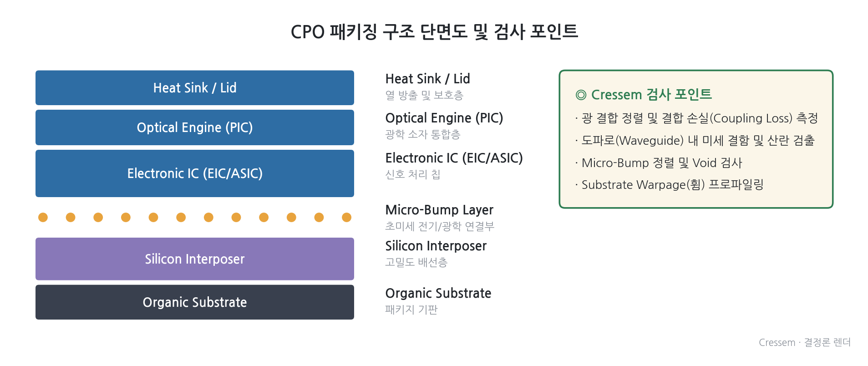
Task: Select the Optical Engine (PIC) layer block
Action: (195, 127)
